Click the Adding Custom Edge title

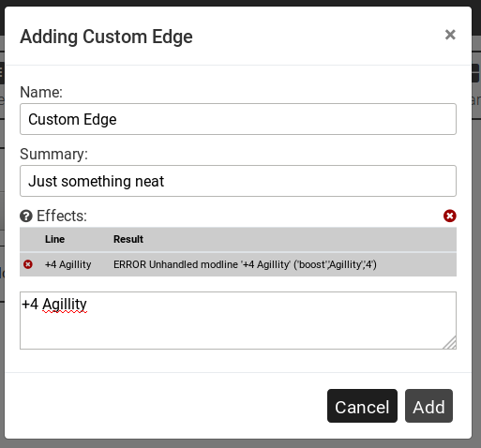pos(106,37)
